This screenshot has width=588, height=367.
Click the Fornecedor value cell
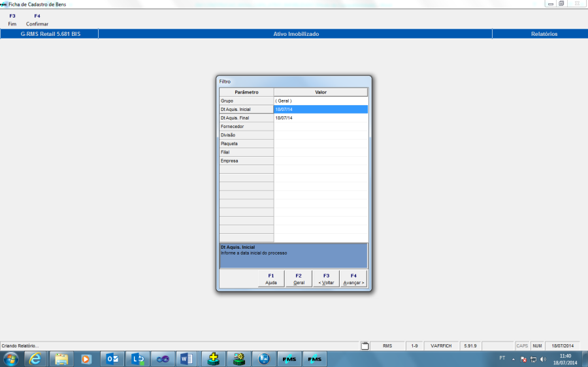pos(321,127)
